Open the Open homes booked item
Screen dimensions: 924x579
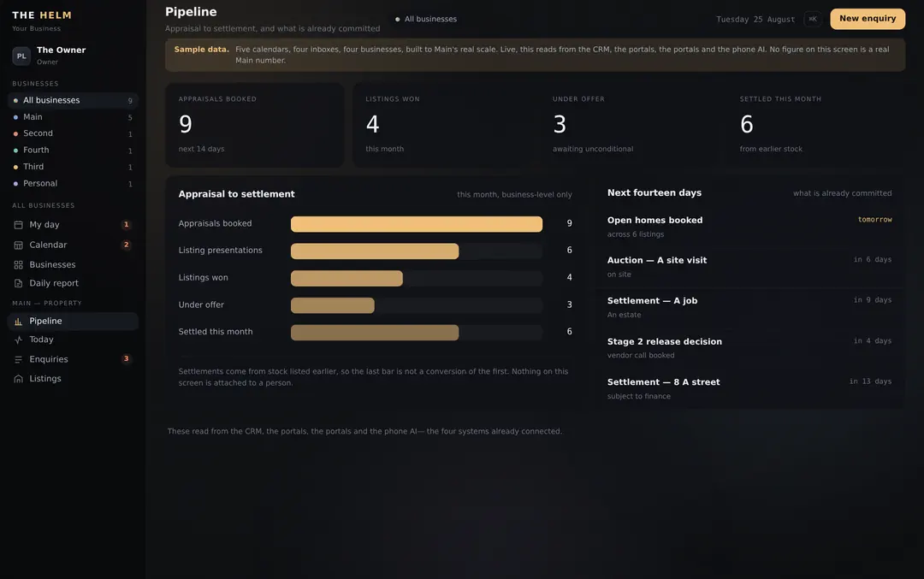click(749, 227)
